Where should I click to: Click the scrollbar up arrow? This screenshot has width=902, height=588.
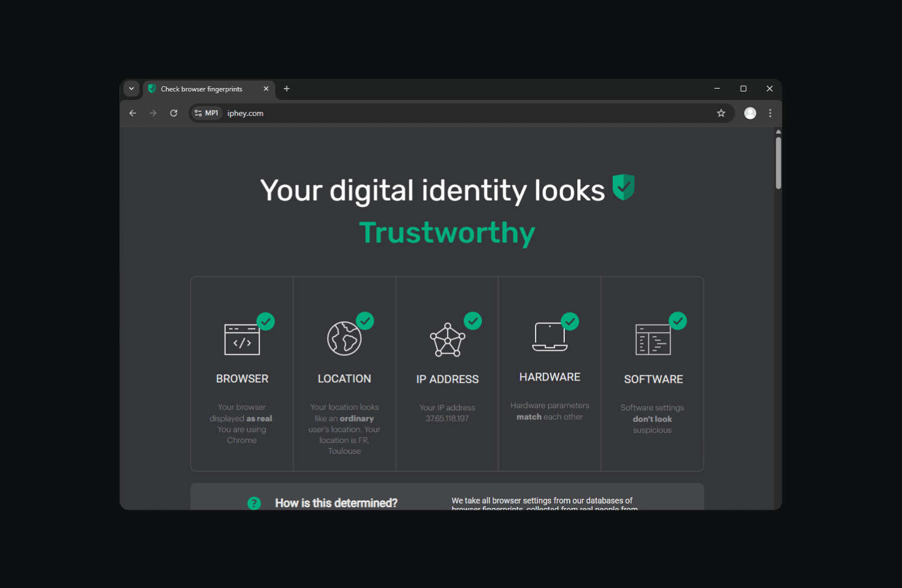pos(778,132)
